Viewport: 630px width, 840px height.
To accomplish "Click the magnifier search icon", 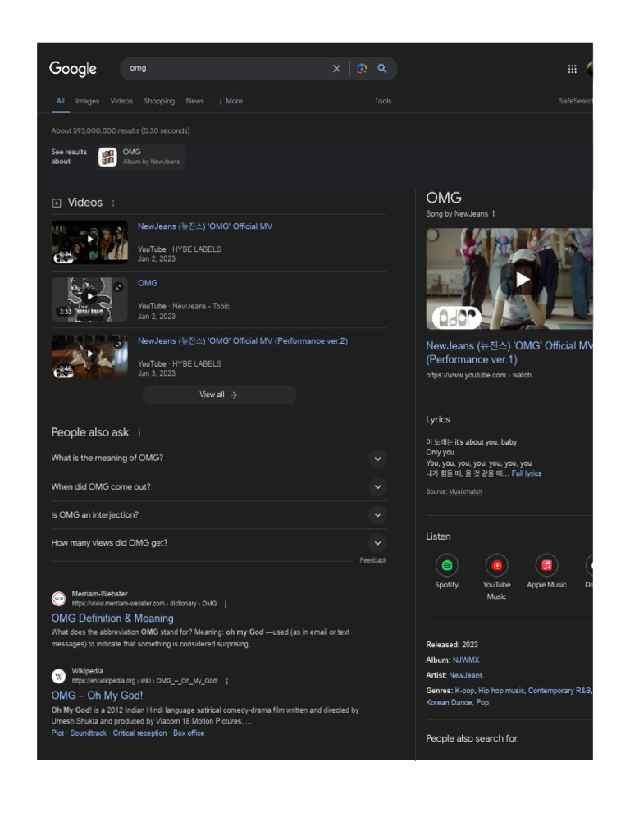I will 382,69.
